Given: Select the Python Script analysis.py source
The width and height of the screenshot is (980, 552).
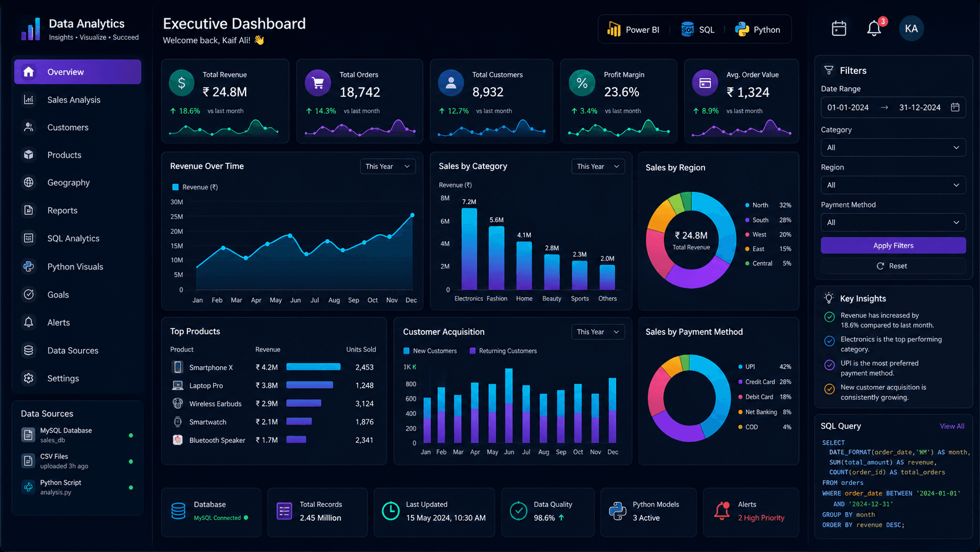Looking at the screenshot, I should tap(77, 487).
